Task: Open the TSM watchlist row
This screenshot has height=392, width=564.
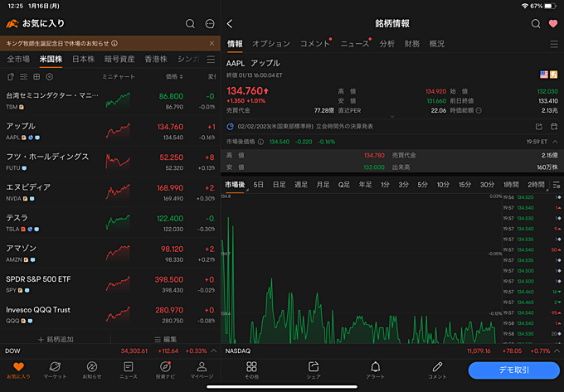Action: (110, 100)
